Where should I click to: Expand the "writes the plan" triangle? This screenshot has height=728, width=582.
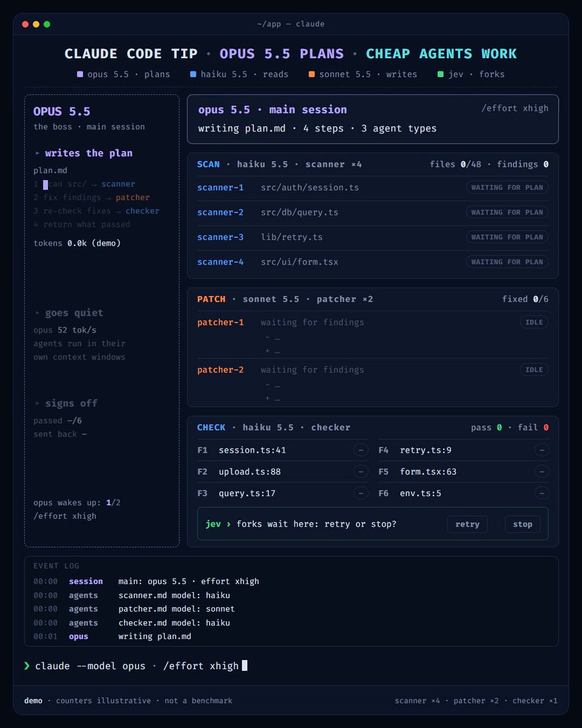38,153
